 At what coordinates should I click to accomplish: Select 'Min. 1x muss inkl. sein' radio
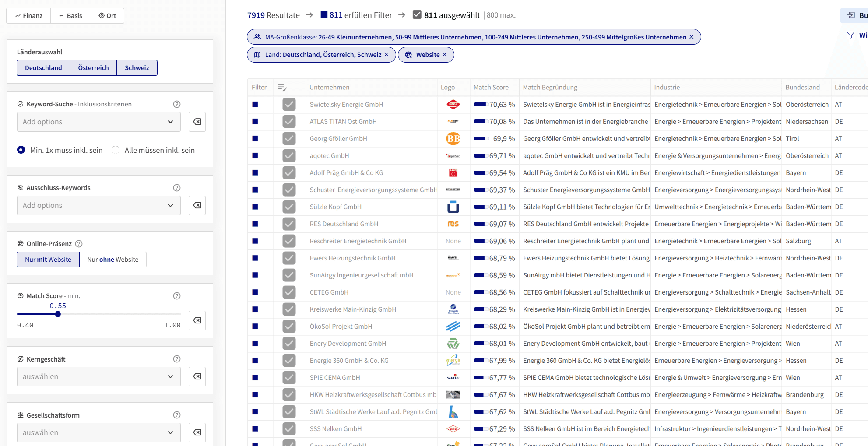point(21,150)
